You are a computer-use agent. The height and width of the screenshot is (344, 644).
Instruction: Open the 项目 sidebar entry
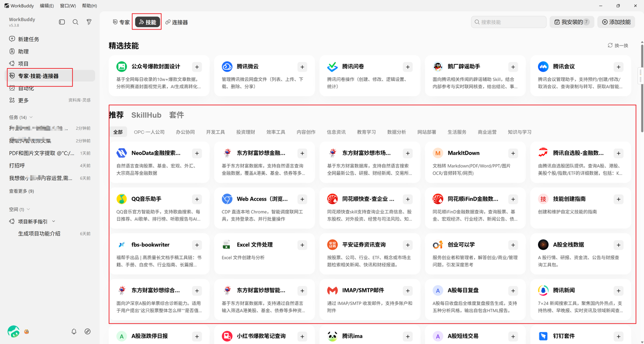tap(50, 63)
